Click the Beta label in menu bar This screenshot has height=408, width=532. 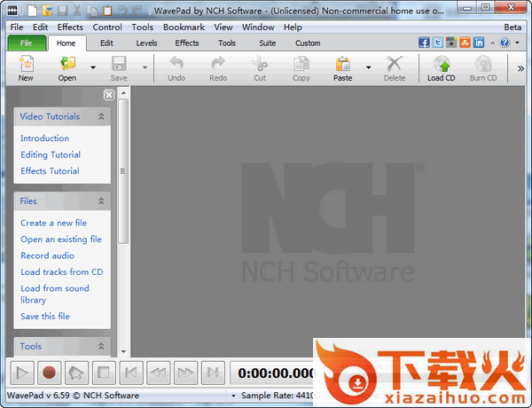(512, 27)
